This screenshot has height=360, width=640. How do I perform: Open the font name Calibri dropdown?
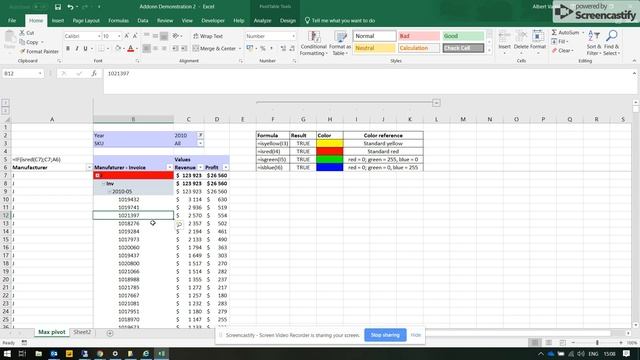pyautogui.click(x=98, y=36)
